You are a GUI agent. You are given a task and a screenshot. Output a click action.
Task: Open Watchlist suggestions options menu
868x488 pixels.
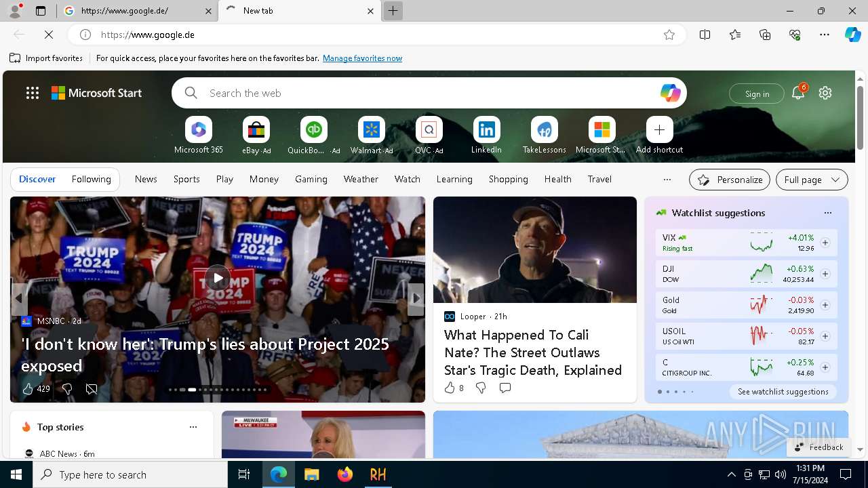pyautogui.click(x=827, y=213)
